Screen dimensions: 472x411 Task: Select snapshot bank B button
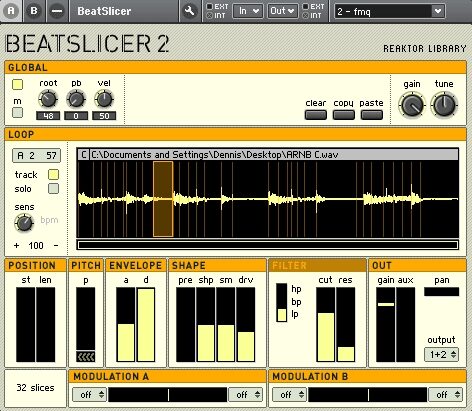click(x=34, y=11)
